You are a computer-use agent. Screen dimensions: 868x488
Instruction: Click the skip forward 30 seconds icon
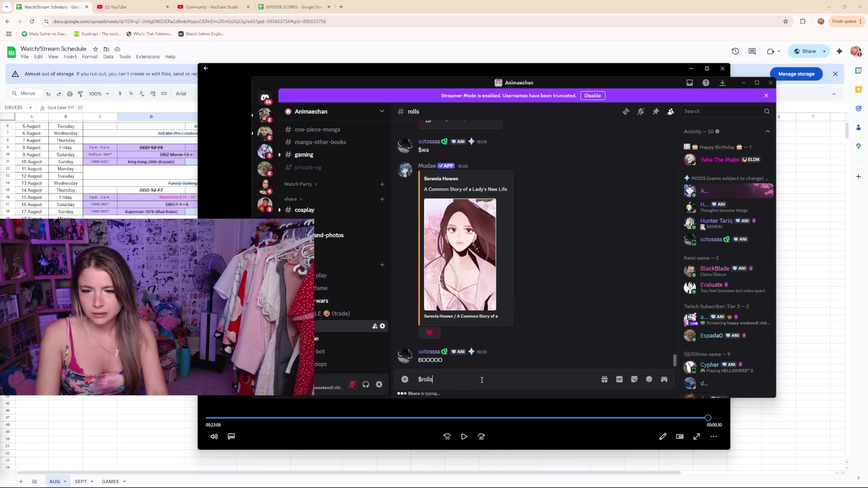click(481, 437)
